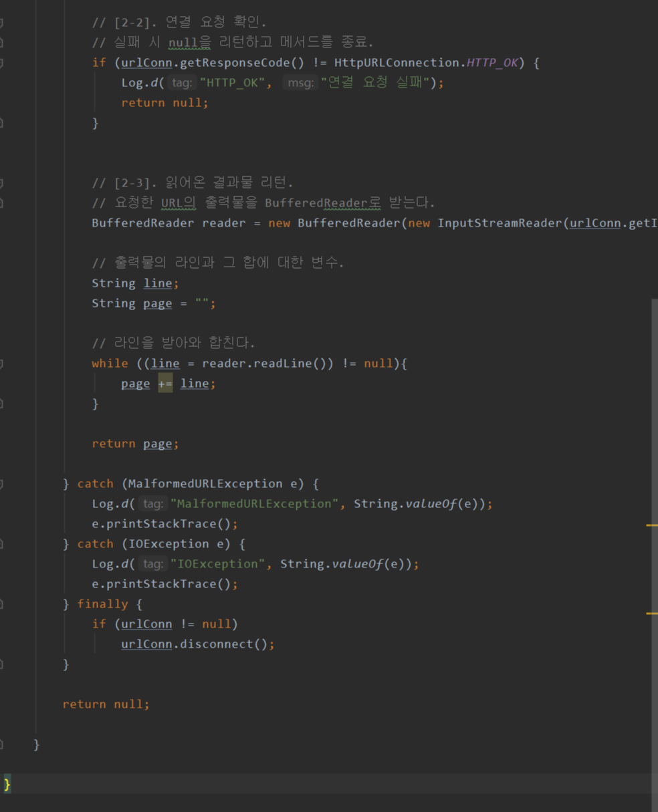Click the "연결 요청 실패" string literal

(x=375, y=83)
